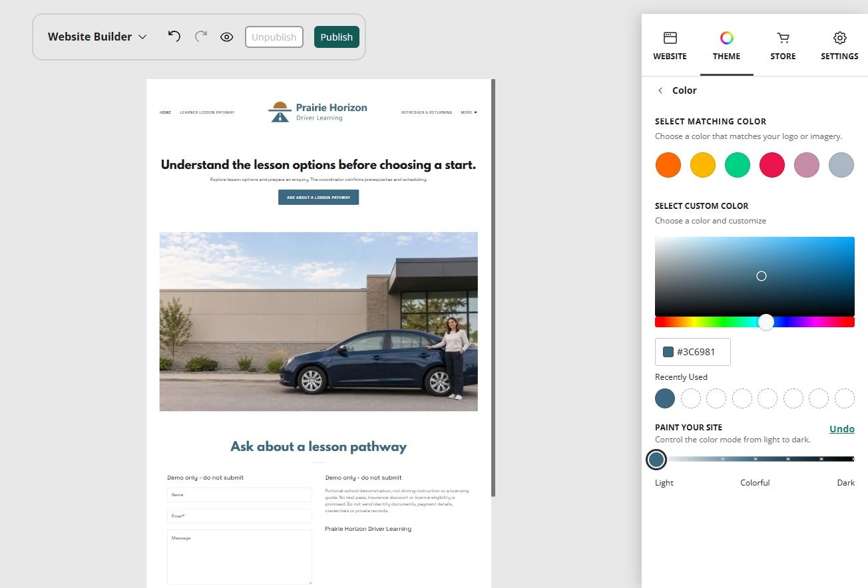Click the car hero image

tap(318, 321)
